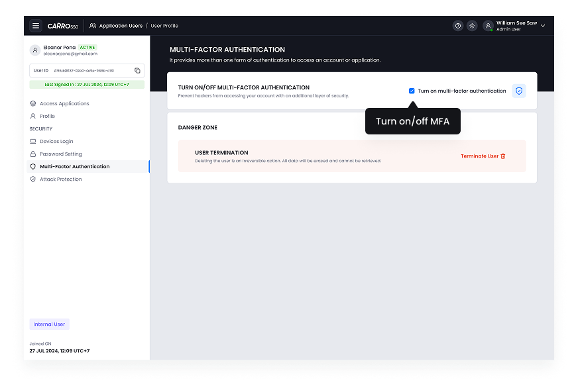
Task: Toggle the theme icon next to help
Action: click(x=472, y=25)
